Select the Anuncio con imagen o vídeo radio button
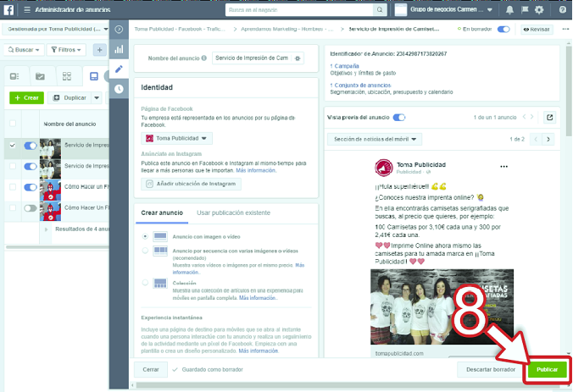The image size is (573, 392). (x=145, y=236)
